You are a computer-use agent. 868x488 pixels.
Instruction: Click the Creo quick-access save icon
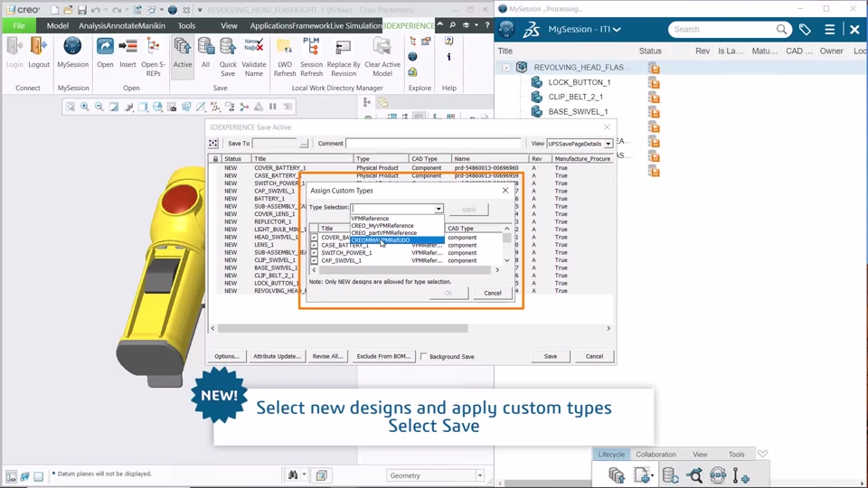click(x=82, y=10)
